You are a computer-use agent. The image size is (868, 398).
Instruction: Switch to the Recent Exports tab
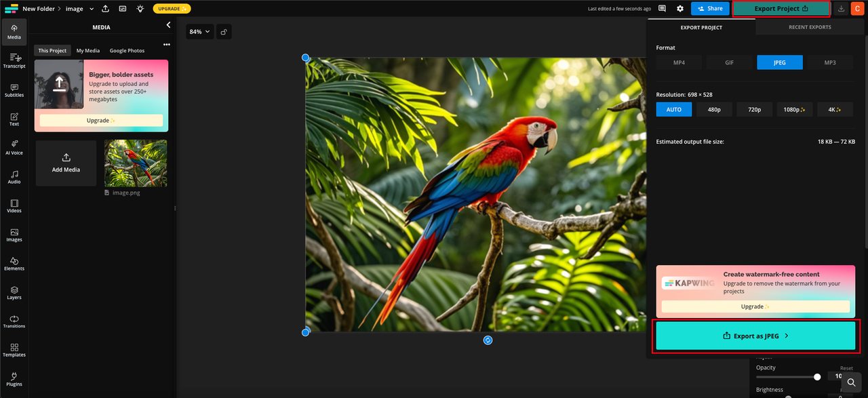point(810,27)
